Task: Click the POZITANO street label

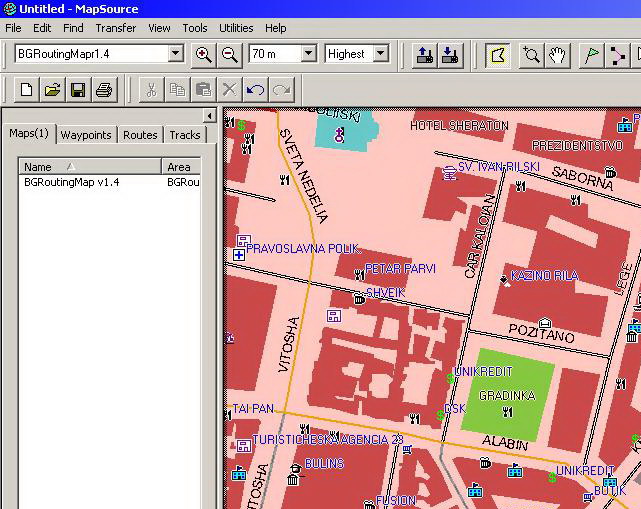Action: pyautogui.click(x=542, y=333)
